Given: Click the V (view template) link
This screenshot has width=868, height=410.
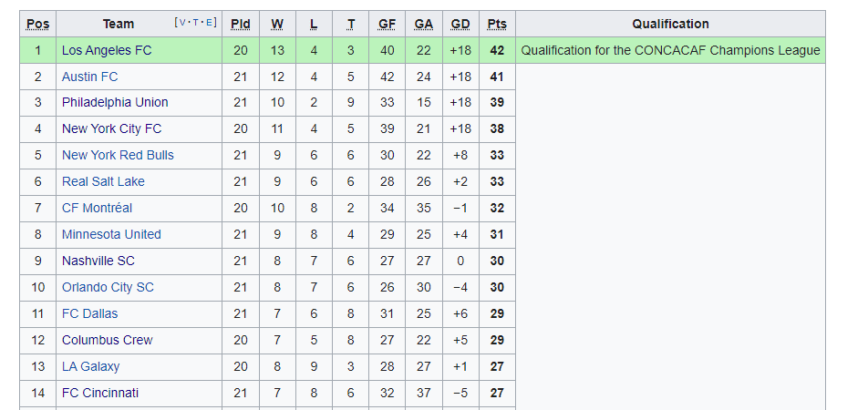Looking at the screenshot, I should tap(183, 23).
